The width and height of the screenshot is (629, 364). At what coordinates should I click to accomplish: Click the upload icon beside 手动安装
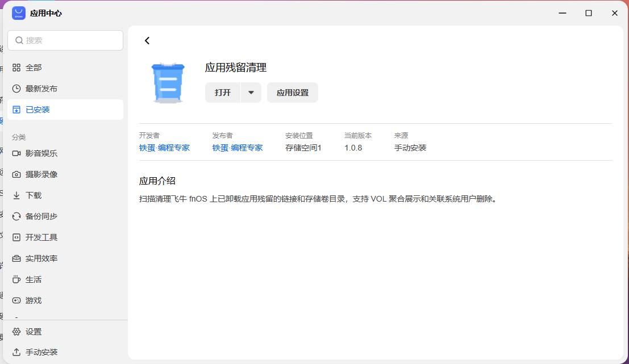click(x=16, y=352)
